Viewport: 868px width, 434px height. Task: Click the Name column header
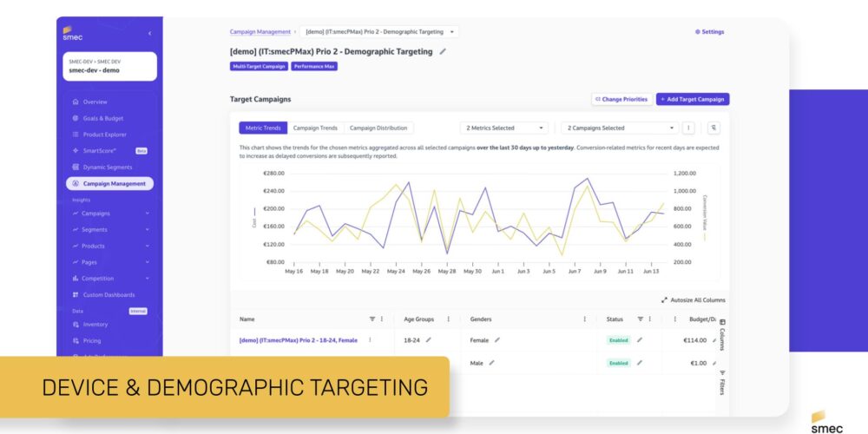(247, 319)
